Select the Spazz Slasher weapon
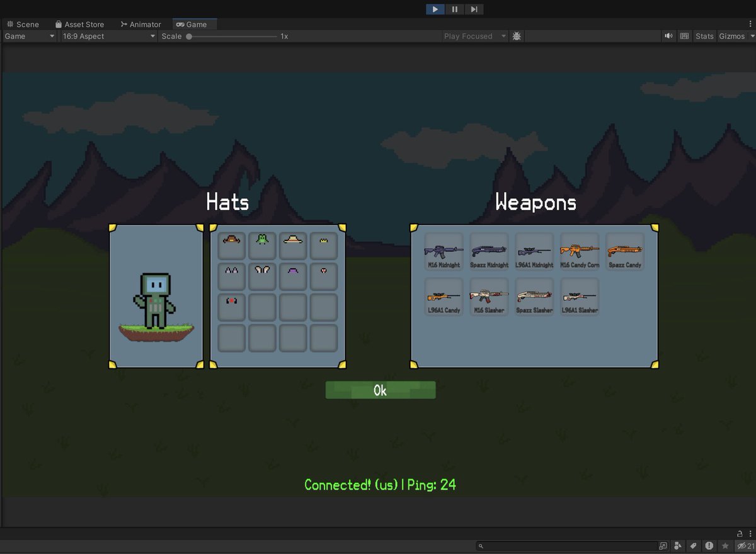This screenshot has width=756, height=554. 534,297
